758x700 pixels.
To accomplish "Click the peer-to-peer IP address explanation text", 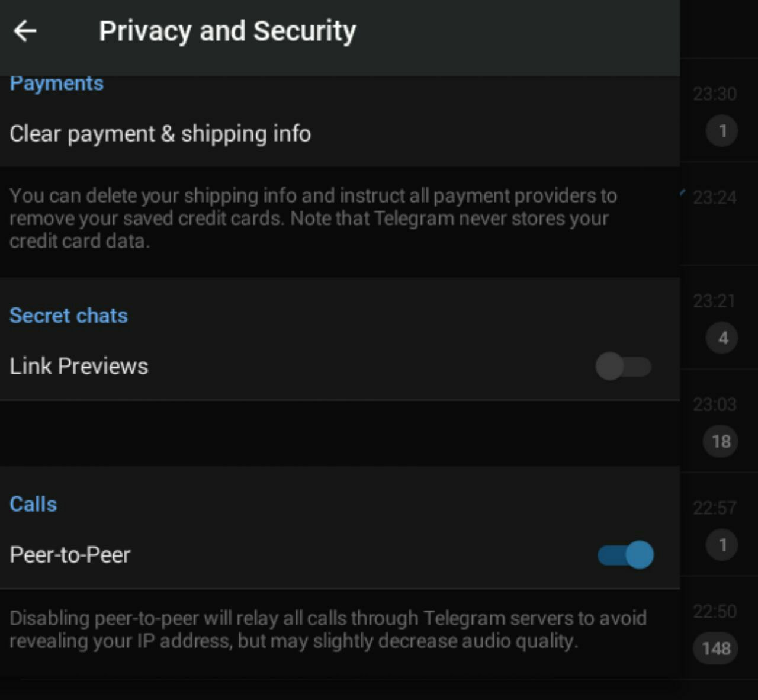I will 327,630.
